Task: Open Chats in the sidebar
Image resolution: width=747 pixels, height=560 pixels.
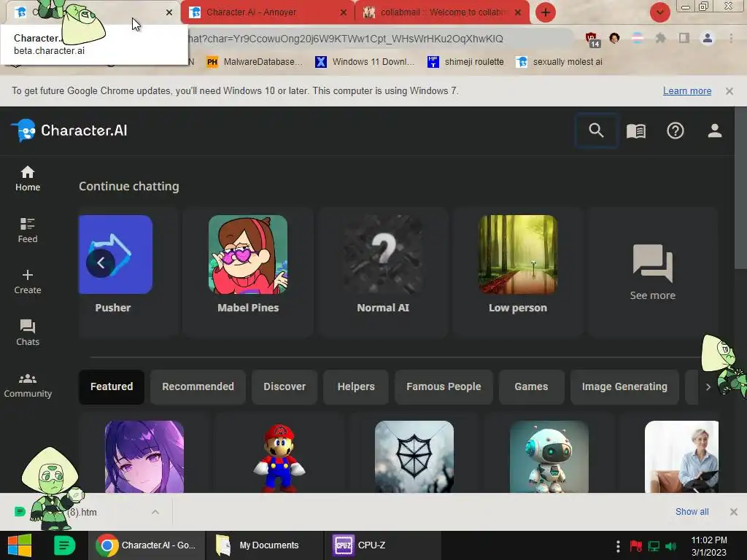Action: 28,332
